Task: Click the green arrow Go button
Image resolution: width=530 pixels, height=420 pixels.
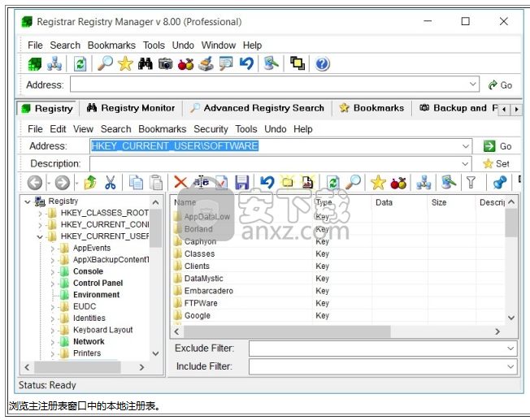Action: (497, 146)
